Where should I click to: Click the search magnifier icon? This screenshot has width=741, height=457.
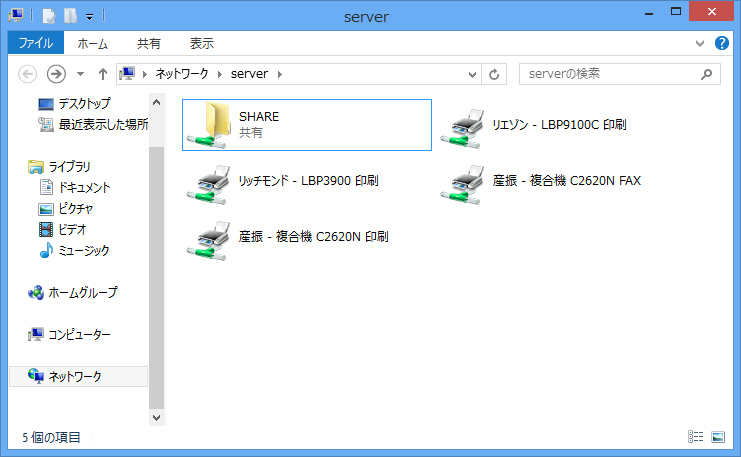[x=707, y=74]
